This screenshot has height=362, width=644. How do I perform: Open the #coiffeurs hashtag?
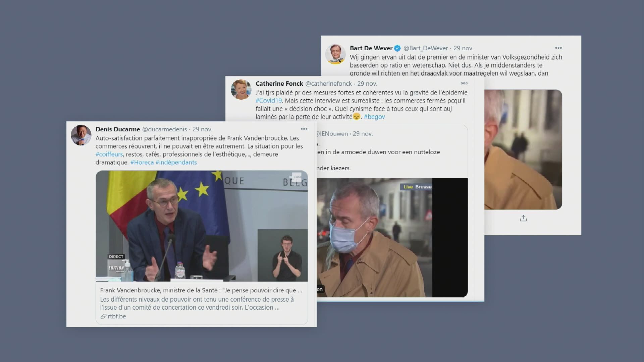pos(109,154)
